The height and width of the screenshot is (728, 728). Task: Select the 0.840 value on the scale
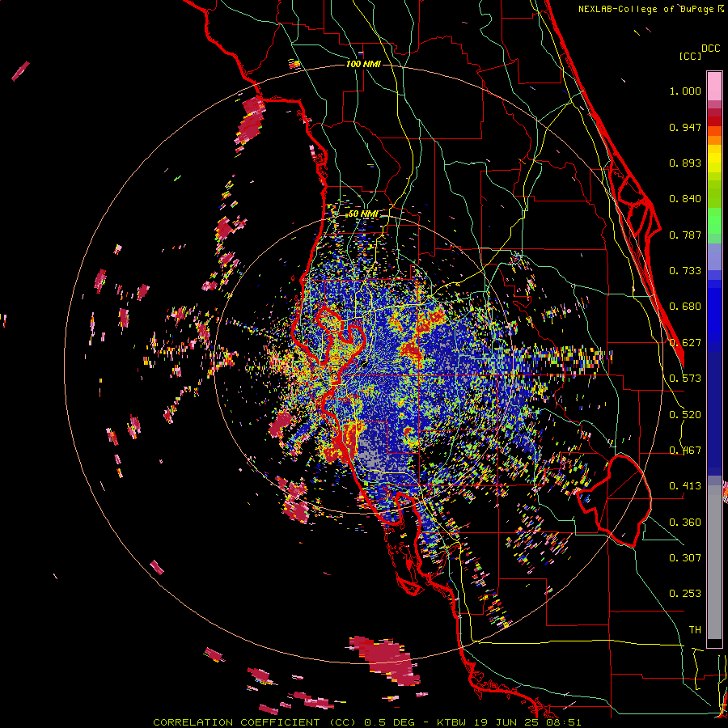pos(685,199)
